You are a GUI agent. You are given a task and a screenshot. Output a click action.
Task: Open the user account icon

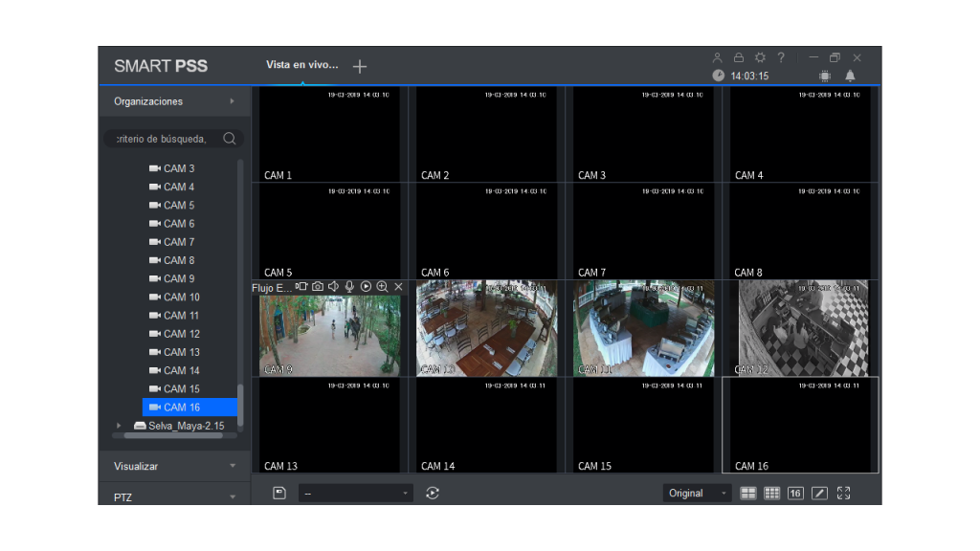[717, 57]
